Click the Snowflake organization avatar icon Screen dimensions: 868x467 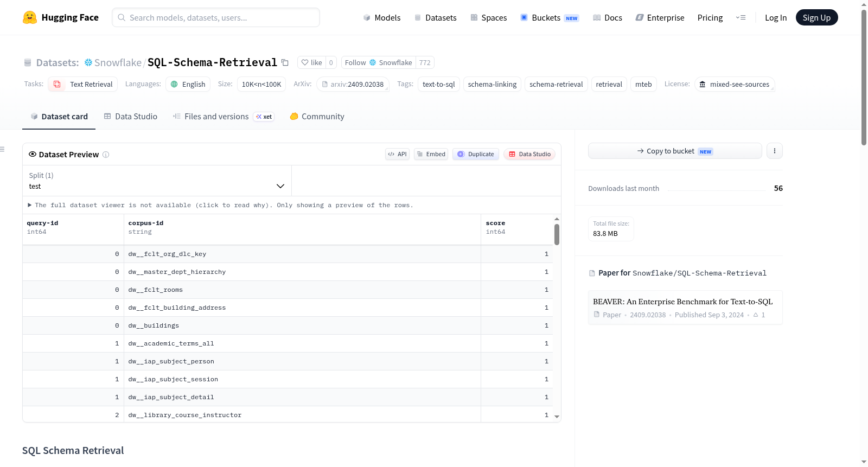[88, 62]
